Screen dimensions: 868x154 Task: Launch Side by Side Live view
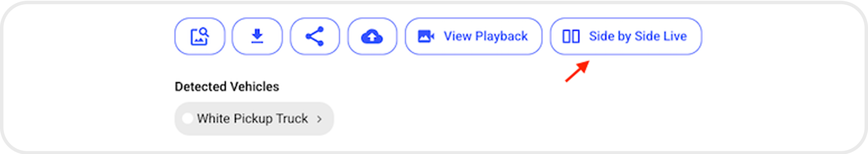(626, 36)
